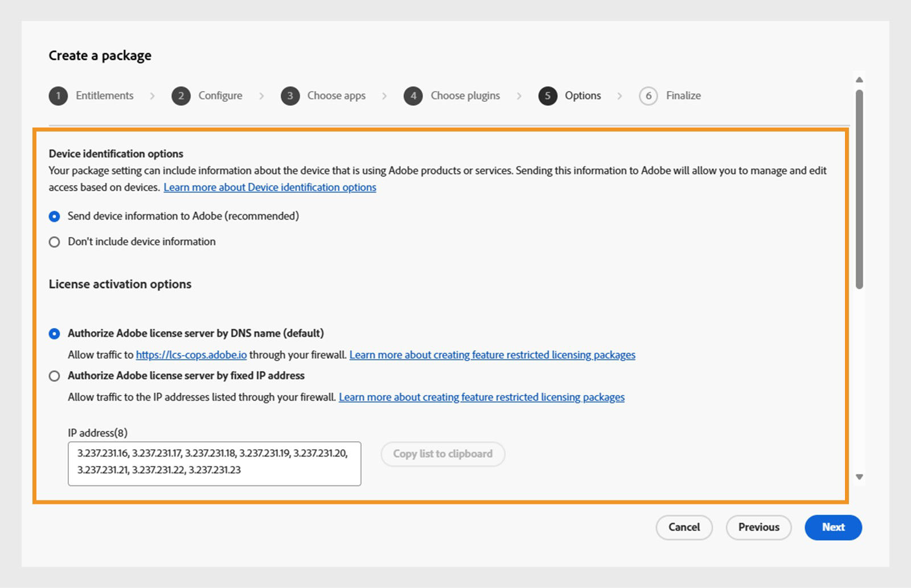The image size is (911, 588).
Task: Click the Options step indicator
Action: pyautogui.click(x=548, y=96)
